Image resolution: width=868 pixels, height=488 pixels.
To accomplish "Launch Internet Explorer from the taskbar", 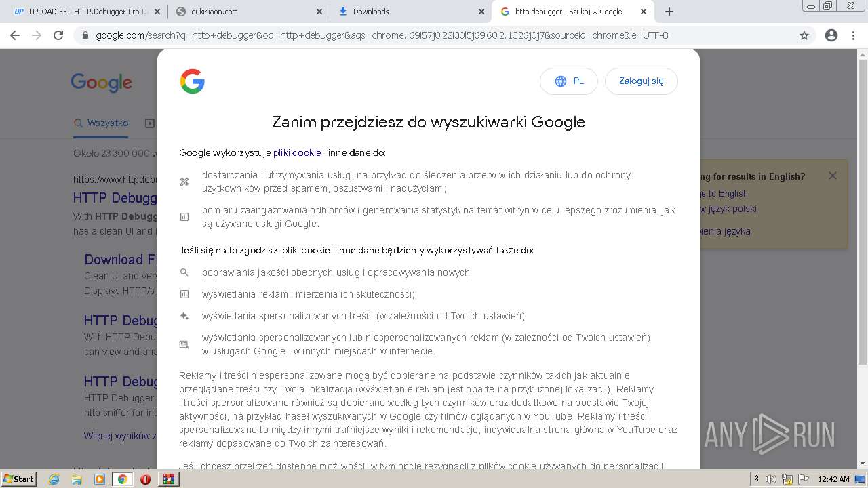I will pyautogui.click(x=54, y=479).
